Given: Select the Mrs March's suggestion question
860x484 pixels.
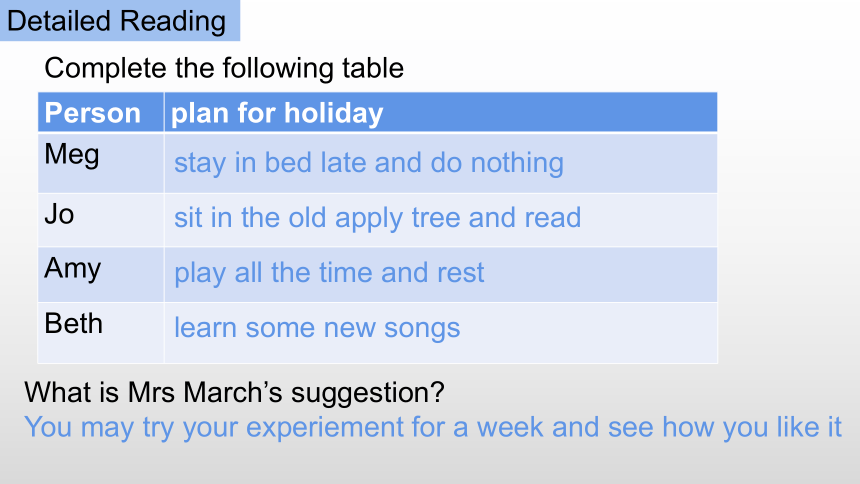Looking at the screenshot, I should [234, 392].
